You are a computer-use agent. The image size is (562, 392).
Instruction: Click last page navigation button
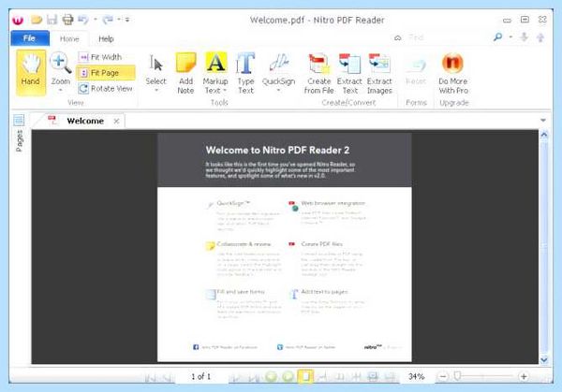click(x=254, y=377)
